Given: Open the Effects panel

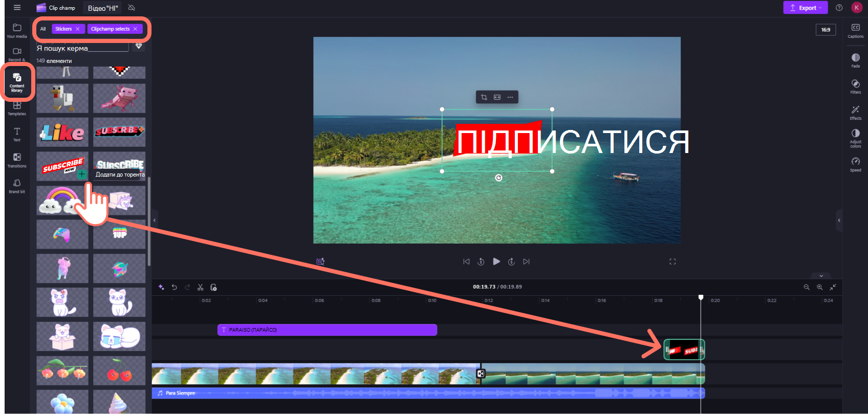Looking at the screenshot, I should pyautogui.click(x=855, y=113).
